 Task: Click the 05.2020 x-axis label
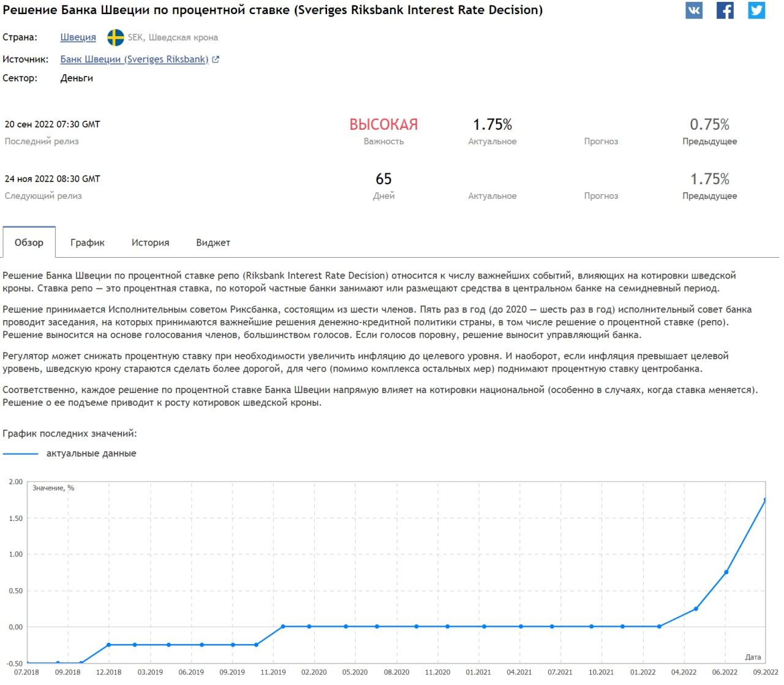coord(355,672)
